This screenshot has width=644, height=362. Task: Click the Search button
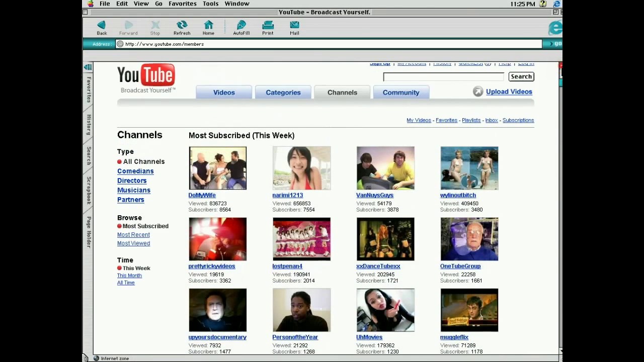[521, 76]
